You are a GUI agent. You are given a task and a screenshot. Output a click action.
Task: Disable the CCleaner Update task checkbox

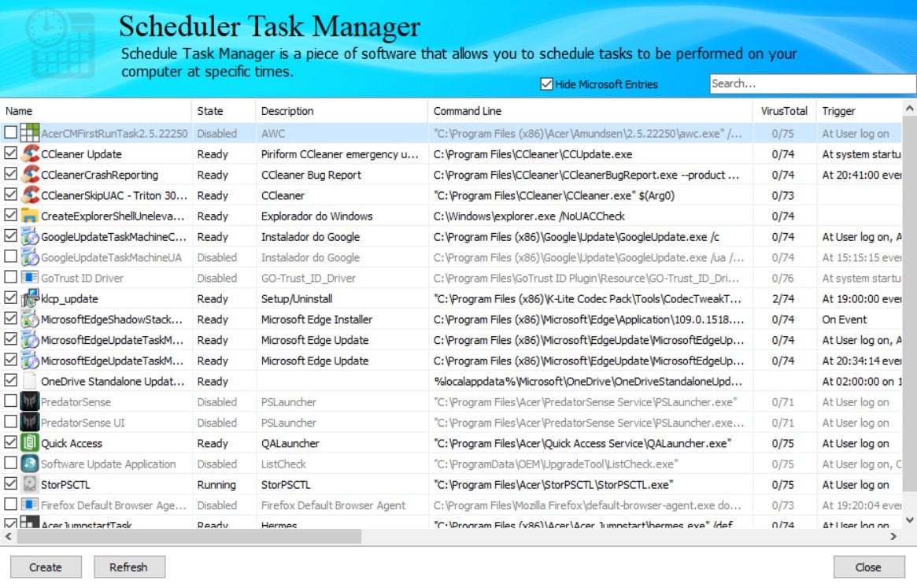(x=10, y=153)
